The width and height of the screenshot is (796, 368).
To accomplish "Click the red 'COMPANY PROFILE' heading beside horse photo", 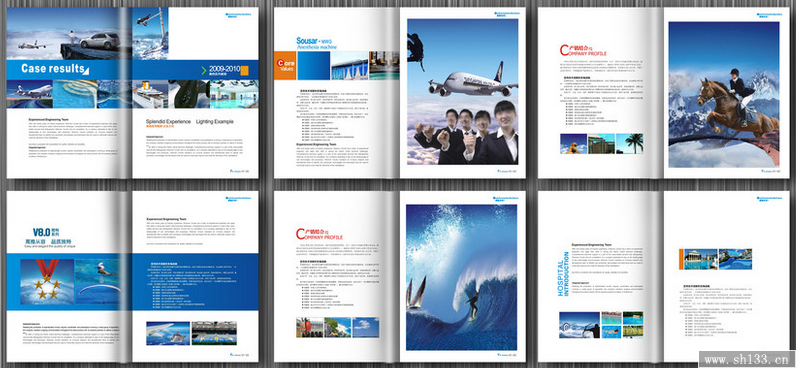I will pyautogui.click(x=583, y=50).
